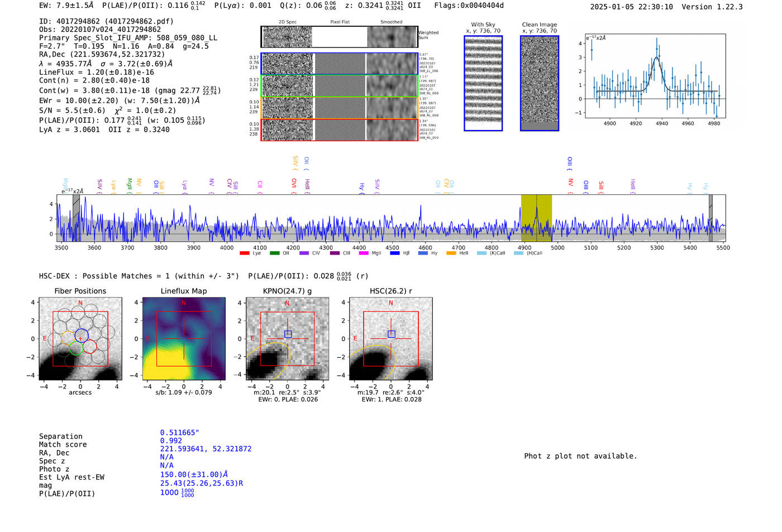Open the Fiber Positions image panel
782x532 pixels.
[80, 339]
